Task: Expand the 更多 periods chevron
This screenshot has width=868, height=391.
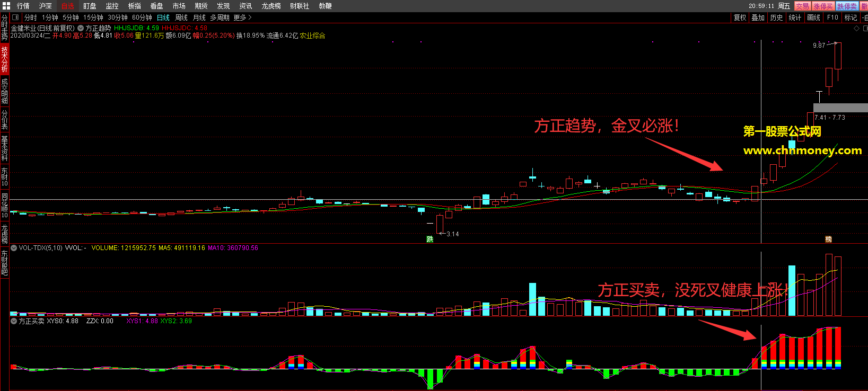Action: point(250,17)
